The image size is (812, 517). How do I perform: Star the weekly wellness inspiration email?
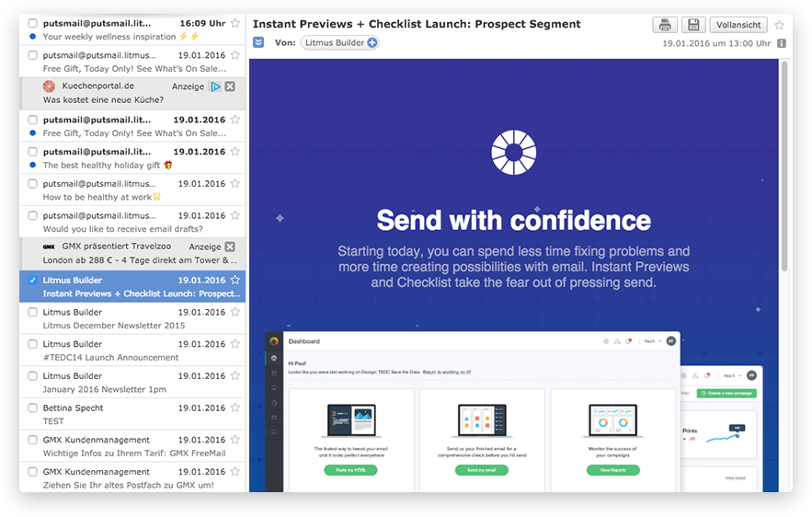[x=235, y=23]
